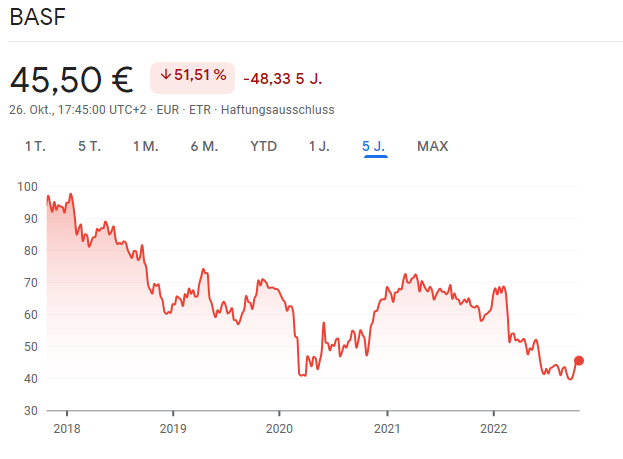
Task: Click the 45,50 € price value
Action: pos(73,78)
